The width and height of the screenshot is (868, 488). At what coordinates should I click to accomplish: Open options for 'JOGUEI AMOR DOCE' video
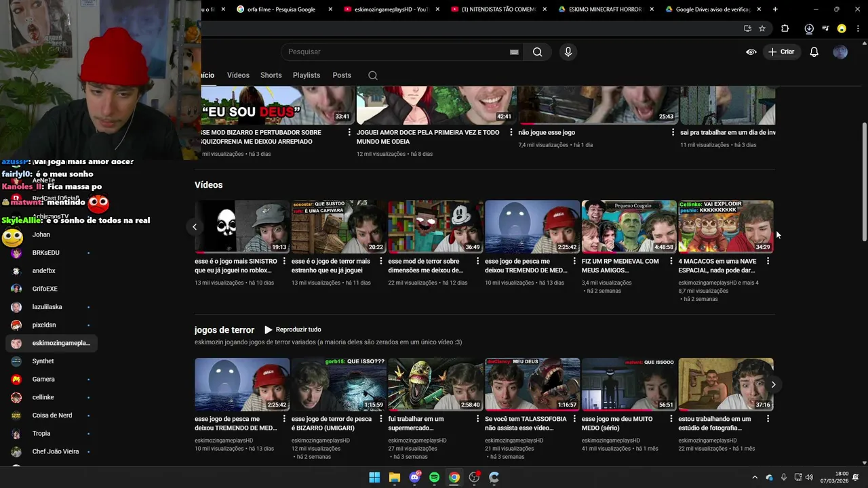tap(511, 132)
